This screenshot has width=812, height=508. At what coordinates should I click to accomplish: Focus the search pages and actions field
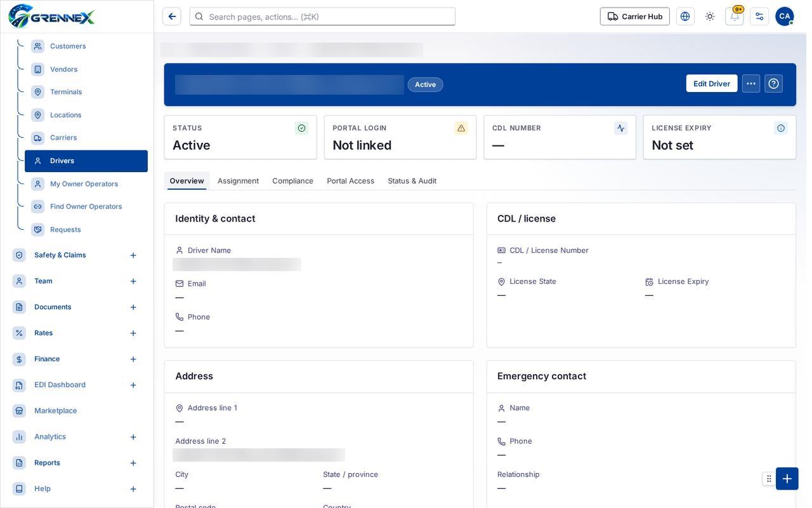322,17
